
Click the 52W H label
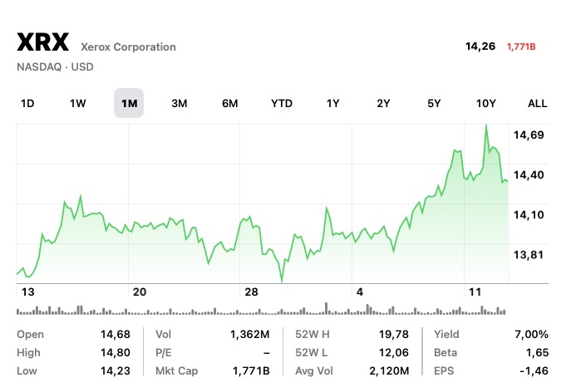(313, 335)
